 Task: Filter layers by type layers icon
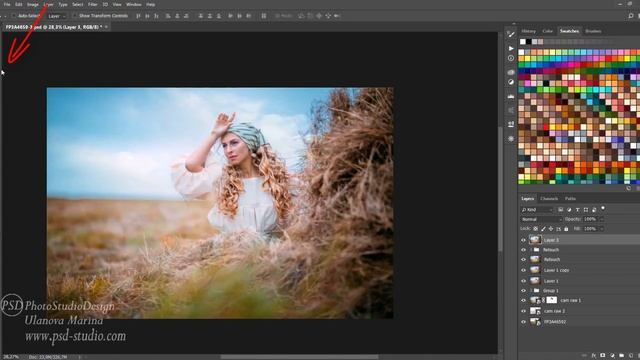tap(578, 210)
